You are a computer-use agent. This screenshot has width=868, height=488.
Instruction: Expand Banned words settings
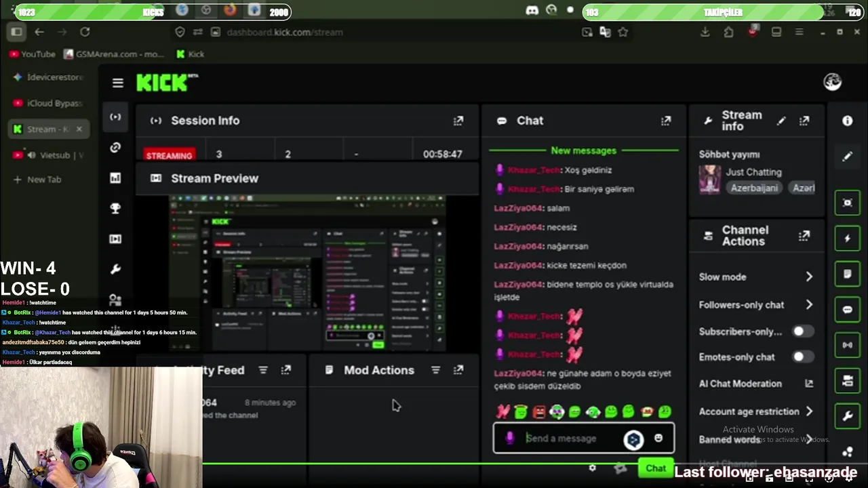pyautogui.click(x=809, y=439)
